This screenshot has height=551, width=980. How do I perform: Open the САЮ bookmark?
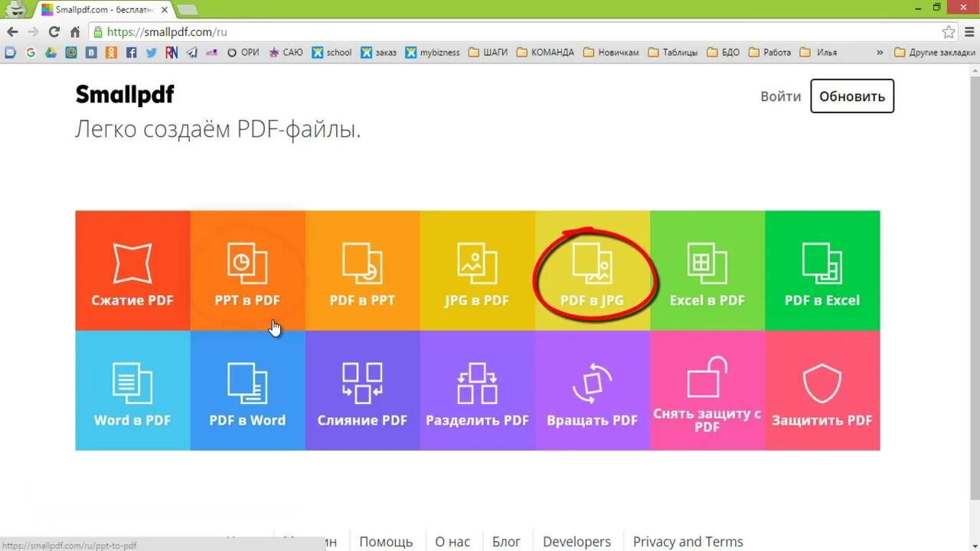point(286,53)
